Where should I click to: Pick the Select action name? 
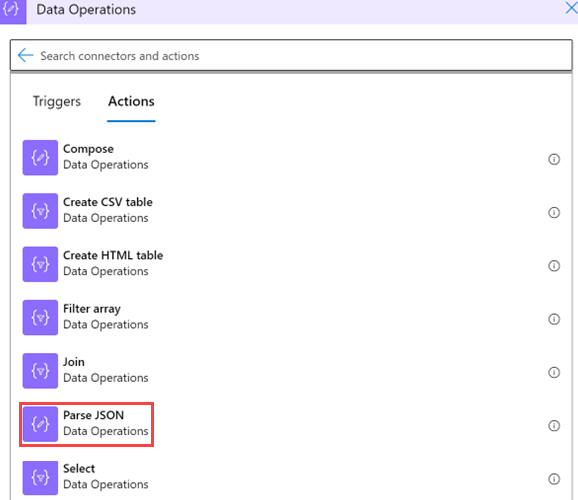pyautogui.click(x=79, y=469)
